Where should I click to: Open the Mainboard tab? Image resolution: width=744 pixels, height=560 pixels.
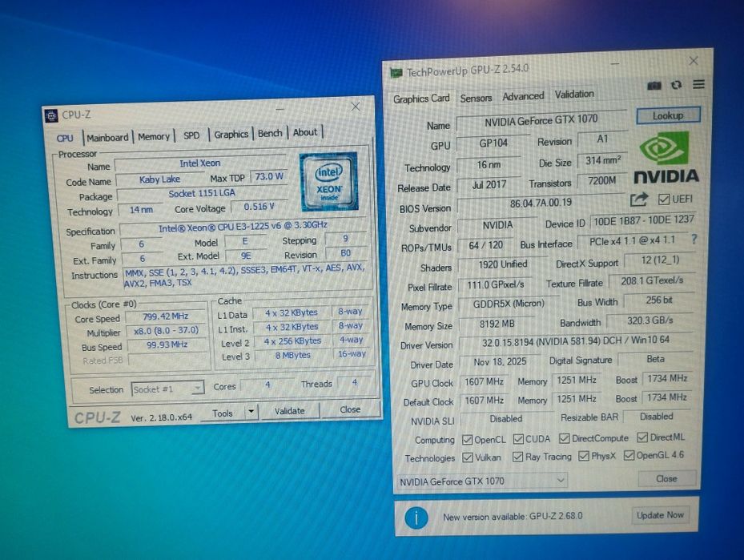[107, 137]
